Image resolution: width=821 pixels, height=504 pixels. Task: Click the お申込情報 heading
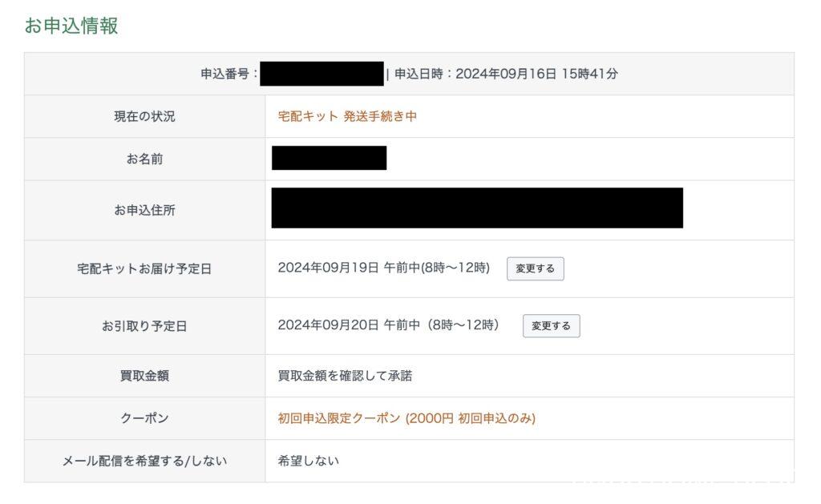click(x=71, y=26)
